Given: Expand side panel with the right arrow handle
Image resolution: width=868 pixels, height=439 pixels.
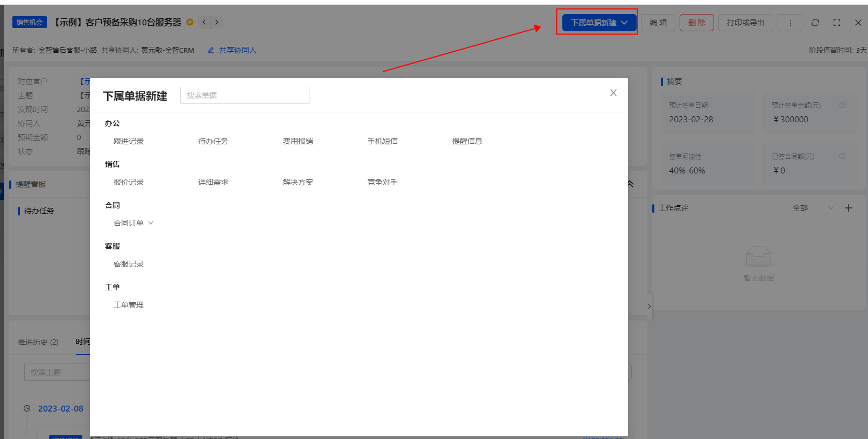Looking at the screenshot, I should point(650,306).
